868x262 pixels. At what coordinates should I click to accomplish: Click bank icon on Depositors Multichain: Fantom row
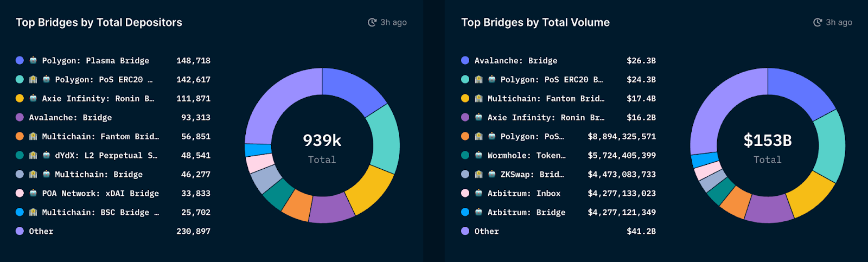[33, 136]
